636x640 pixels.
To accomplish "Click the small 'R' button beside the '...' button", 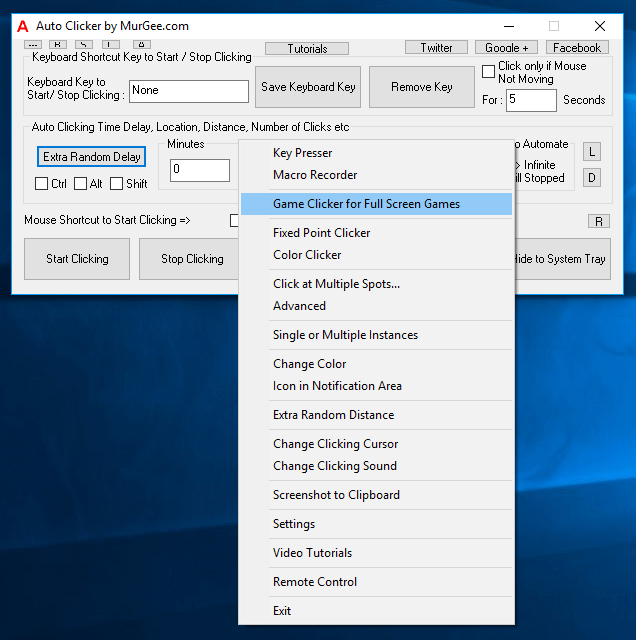I will pos(58,44).
